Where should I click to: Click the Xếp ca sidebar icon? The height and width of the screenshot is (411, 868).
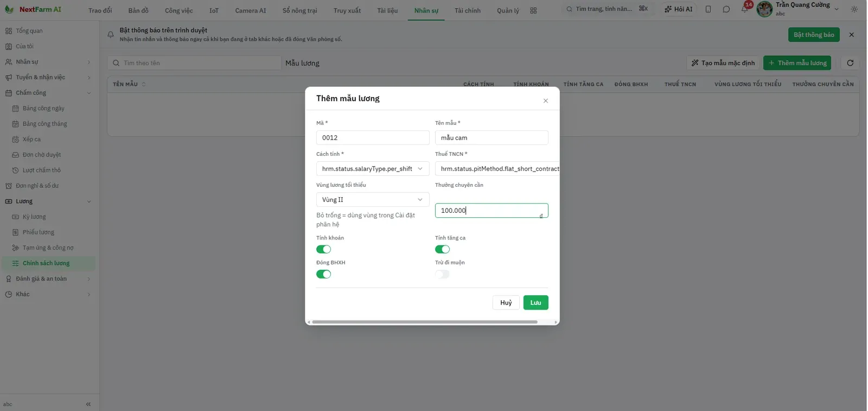[15, 140]
